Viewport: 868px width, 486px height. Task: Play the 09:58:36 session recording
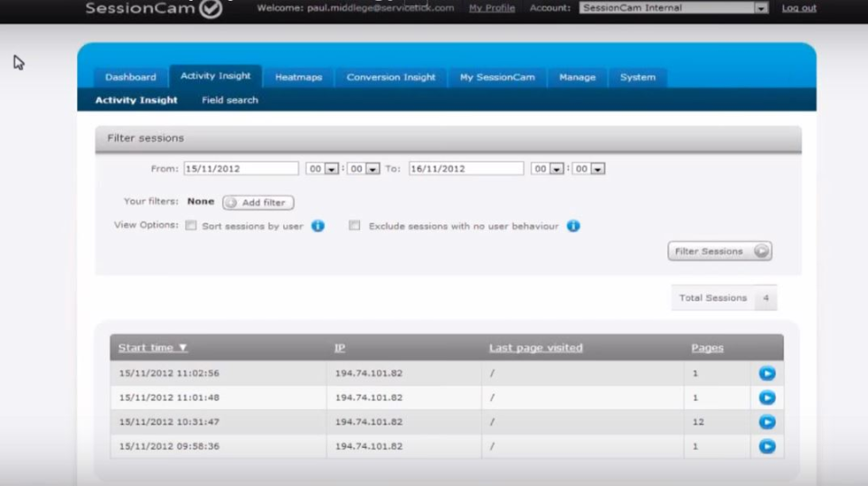click(767, 446)
